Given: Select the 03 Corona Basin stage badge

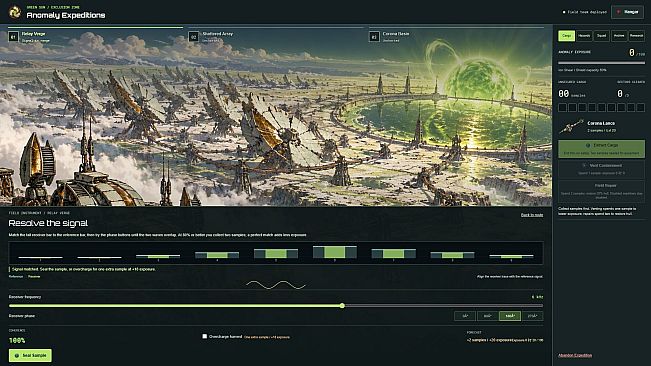Looking at the screenshot, I should (374, 37).
